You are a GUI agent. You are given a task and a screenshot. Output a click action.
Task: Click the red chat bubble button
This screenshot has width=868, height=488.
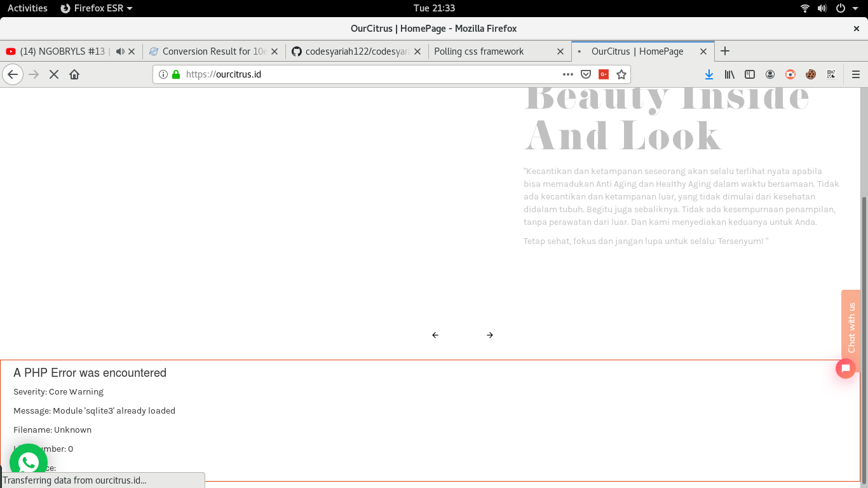[846, 369]
